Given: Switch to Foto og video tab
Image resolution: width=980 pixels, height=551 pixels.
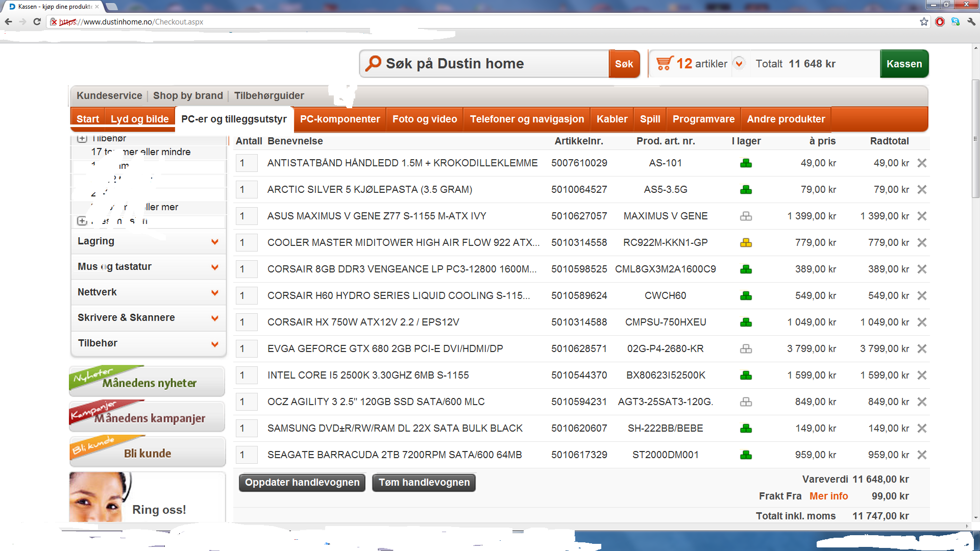Looking at the screenshot, I should 425,119.
